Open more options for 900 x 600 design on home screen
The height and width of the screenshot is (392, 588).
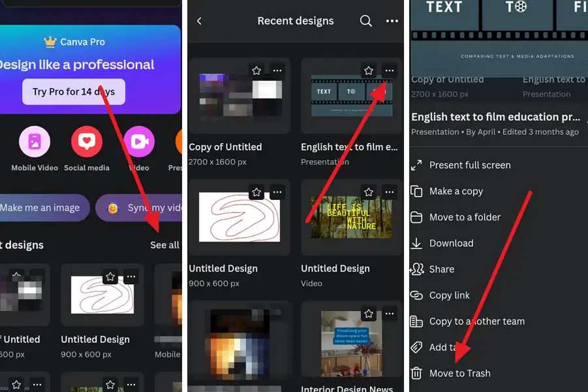click(131, 277)
